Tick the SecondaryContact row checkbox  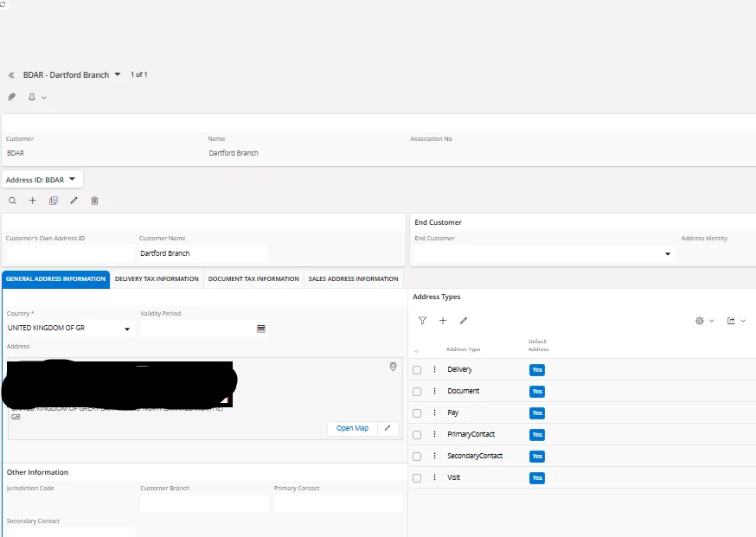click(x=417, y=457)
